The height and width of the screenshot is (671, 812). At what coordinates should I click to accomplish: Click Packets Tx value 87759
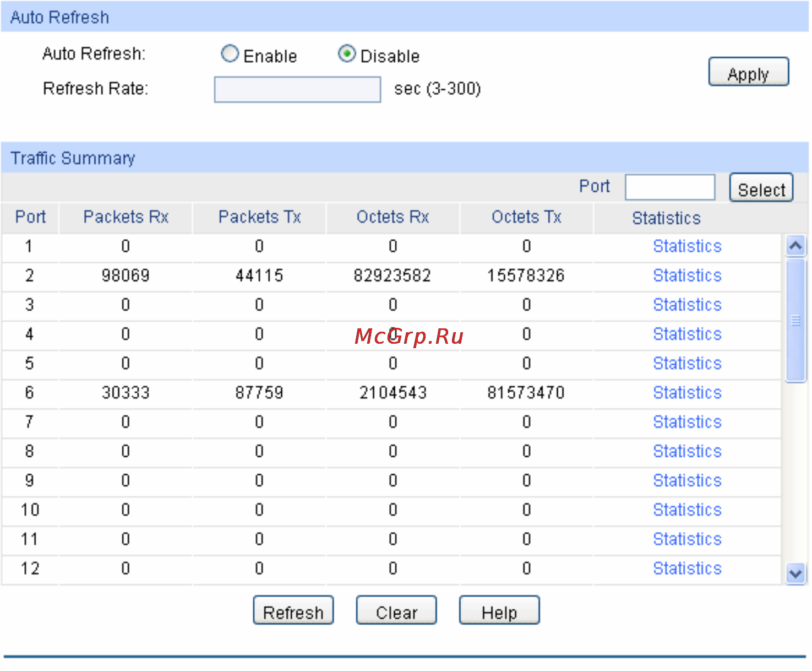pyautogui.click(x=259, y=393)
